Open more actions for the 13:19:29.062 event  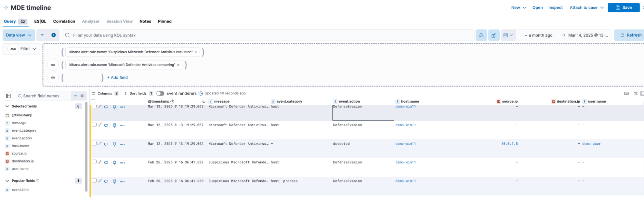coord(123,144)
